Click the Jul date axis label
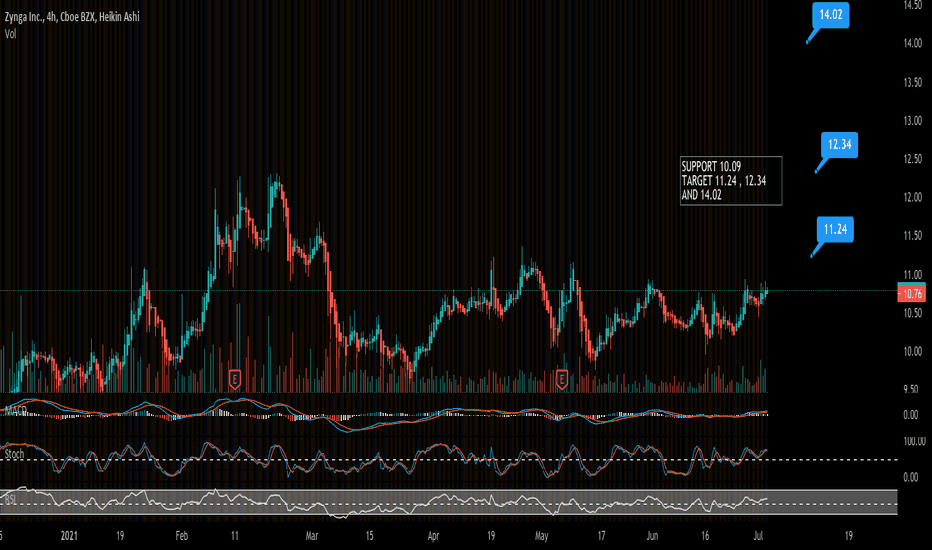The width and height of the screenshot is (932, 550). tap(758, 536)
